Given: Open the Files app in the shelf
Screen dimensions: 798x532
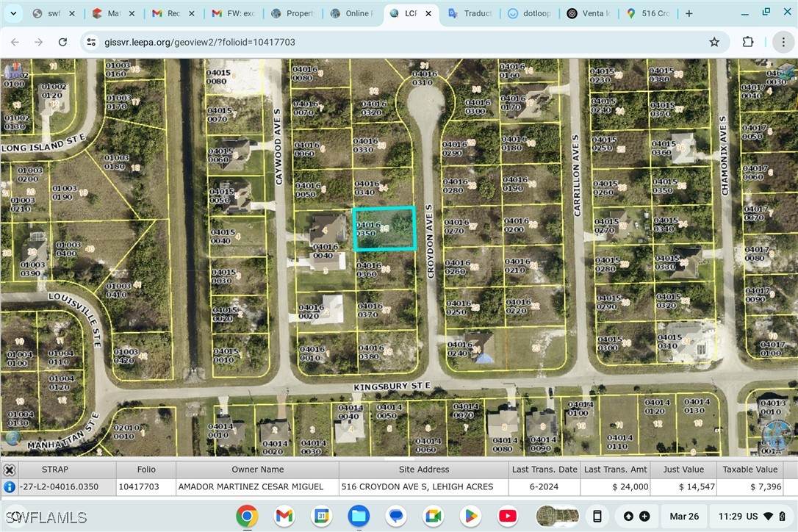Looking at the screenshot, I should point(359,516).
